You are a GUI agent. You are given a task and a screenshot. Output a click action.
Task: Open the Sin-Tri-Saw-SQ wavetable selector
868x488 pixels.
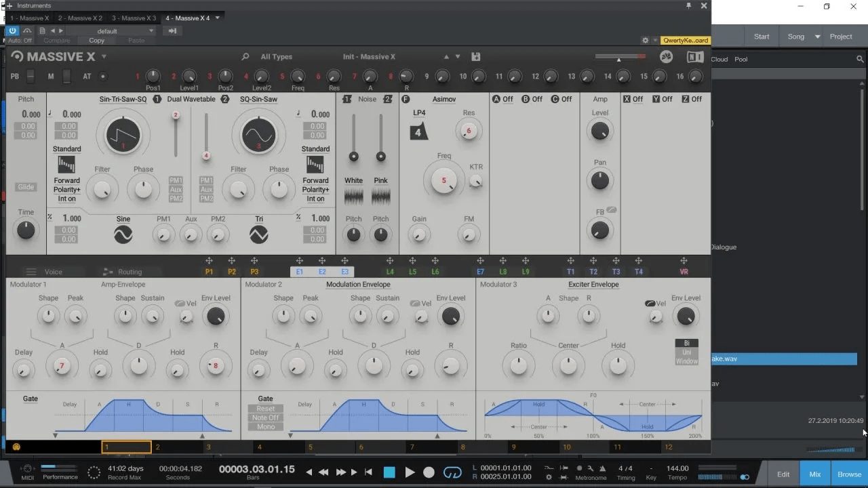click(x=123, y=99)
